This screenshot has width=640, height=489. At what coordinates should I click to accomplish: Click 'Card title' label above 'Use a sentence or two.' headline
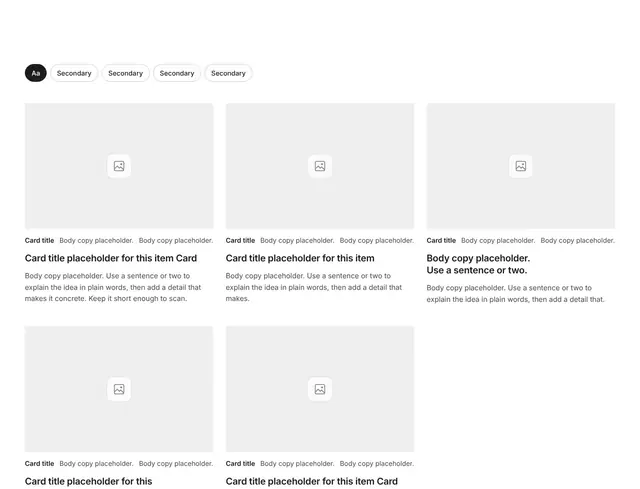pos(441,240)
